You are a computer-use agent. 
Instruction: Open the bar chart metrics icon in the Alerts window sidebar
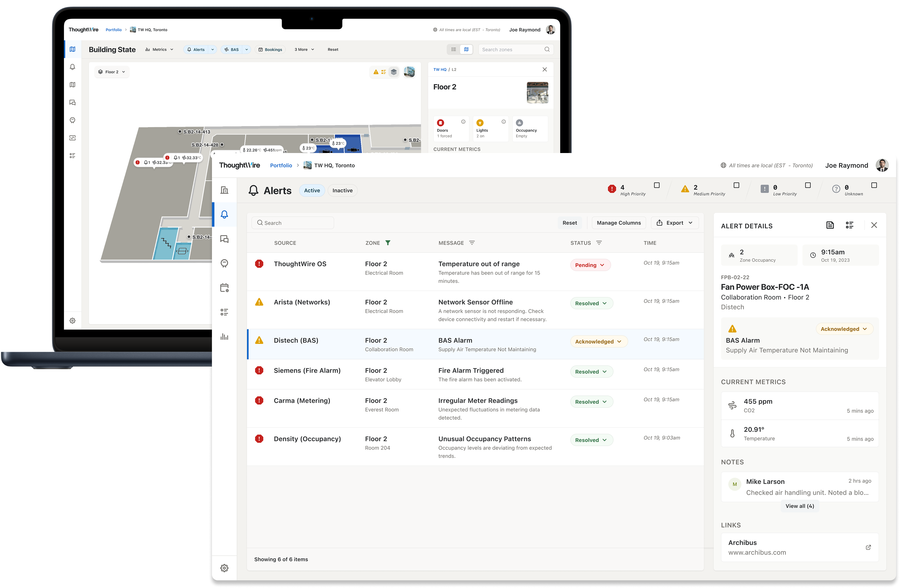click(x=224, y=336)
